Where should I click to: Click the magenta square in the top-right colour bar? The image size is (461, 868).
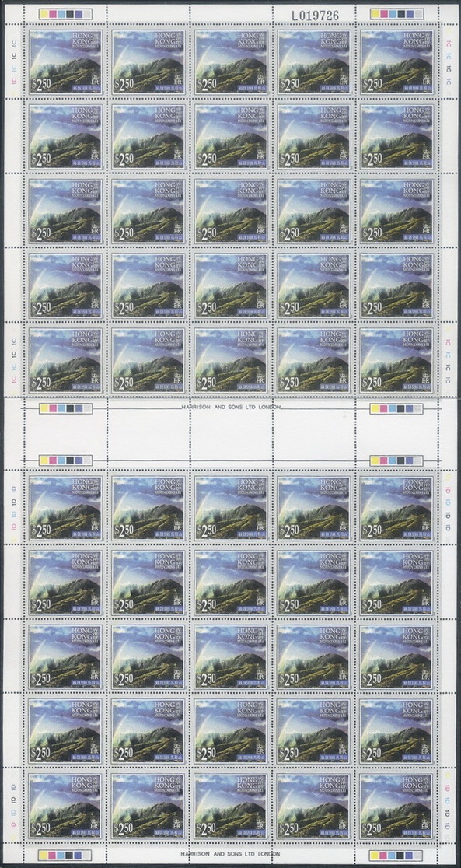(383, 15)
